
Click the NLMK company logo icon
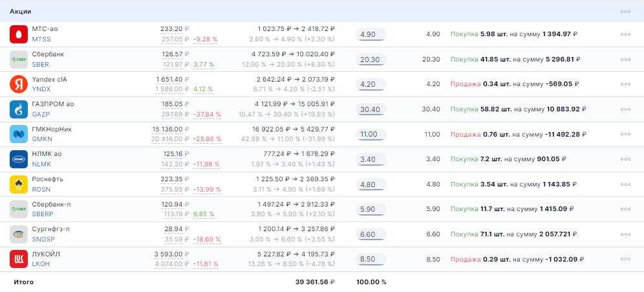[18, 159]
